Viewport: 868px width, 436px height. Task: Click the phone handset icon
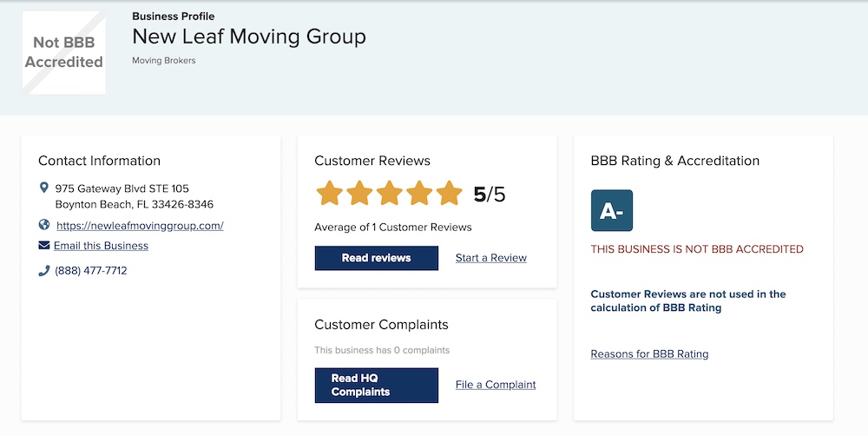coord(43,270)
